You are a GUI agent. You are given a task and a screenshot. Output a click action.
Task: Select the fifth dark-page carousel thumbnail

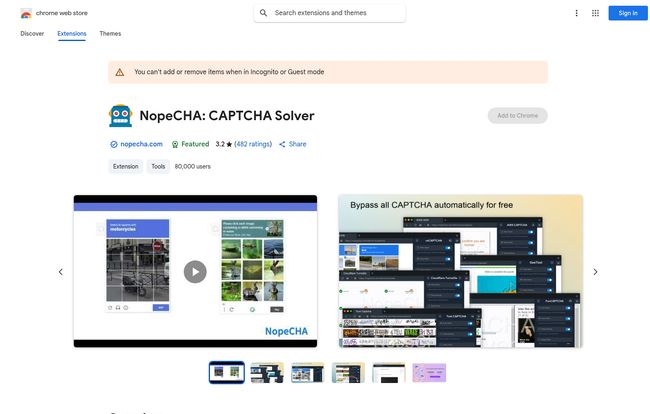pyautogui.click(x=389, y=373)
